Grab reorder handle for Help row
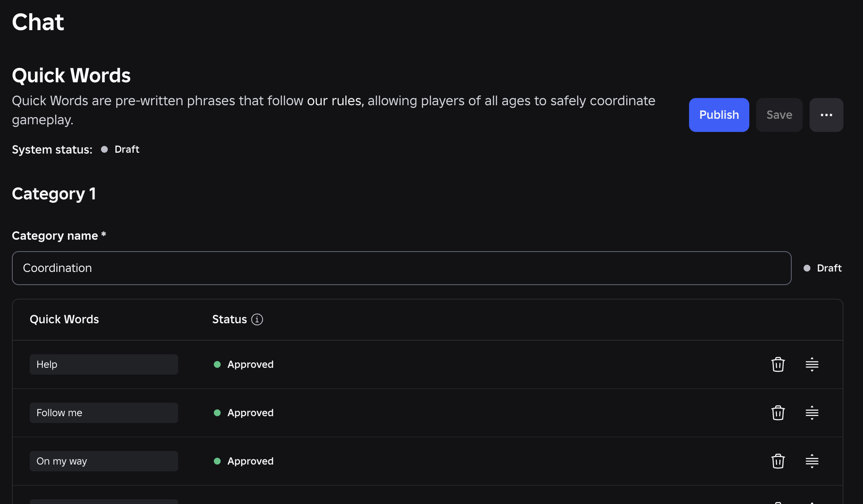The height and width of the screenshot is (504, 863). (x=812, y=364)
